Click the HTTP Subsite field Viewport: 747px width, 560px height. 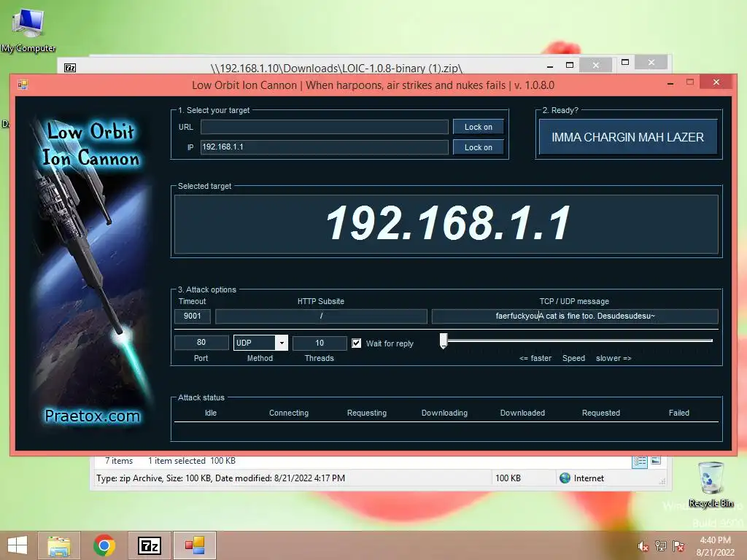[321, 316]
